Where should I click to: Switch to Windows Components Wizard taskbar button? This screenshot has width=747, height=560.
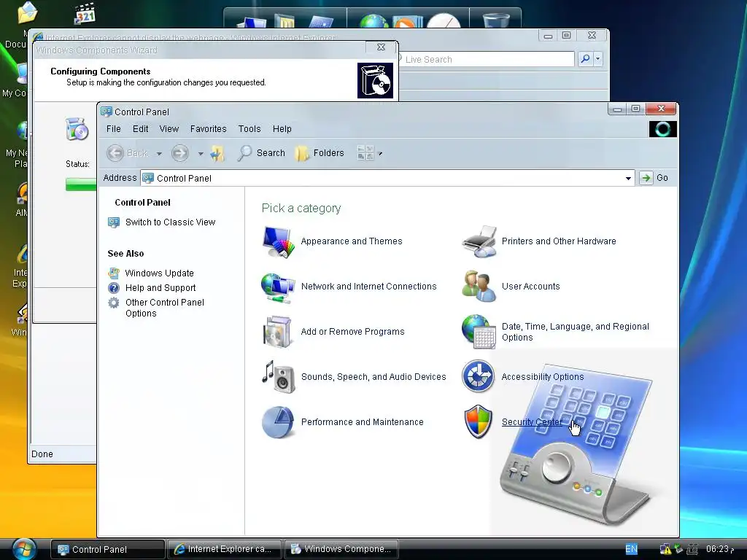click(x=341, y=549)
